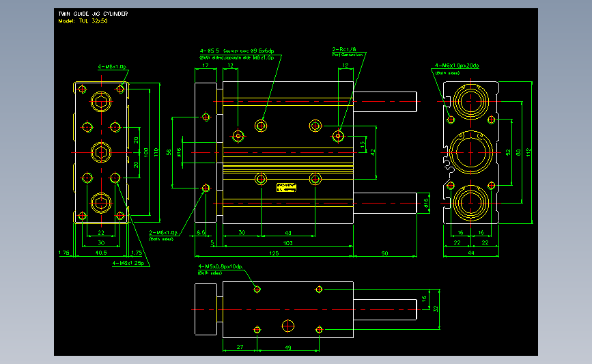Image resolution: width=592 pixels, height=364 pixels.
Task: Select the '49' dimension value
Action: (x=288, y=348)
